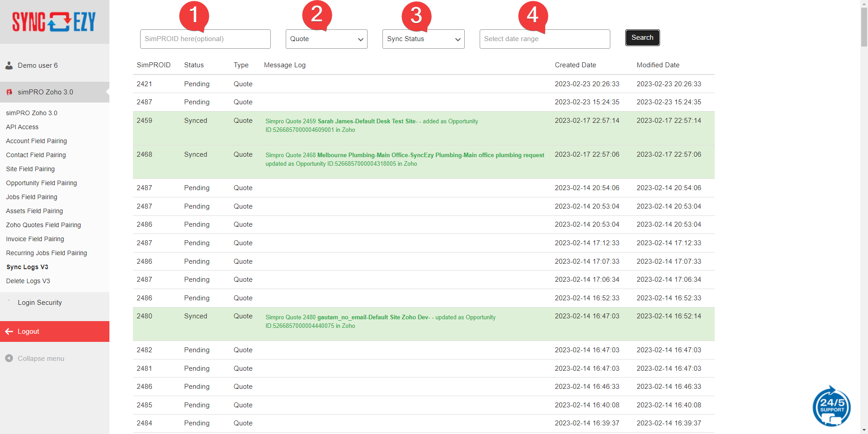Image resolution: width=868 pixels, height=434 pixels.
Task: Open the 24/5 Support chat badge
Action: coord(831,407)
